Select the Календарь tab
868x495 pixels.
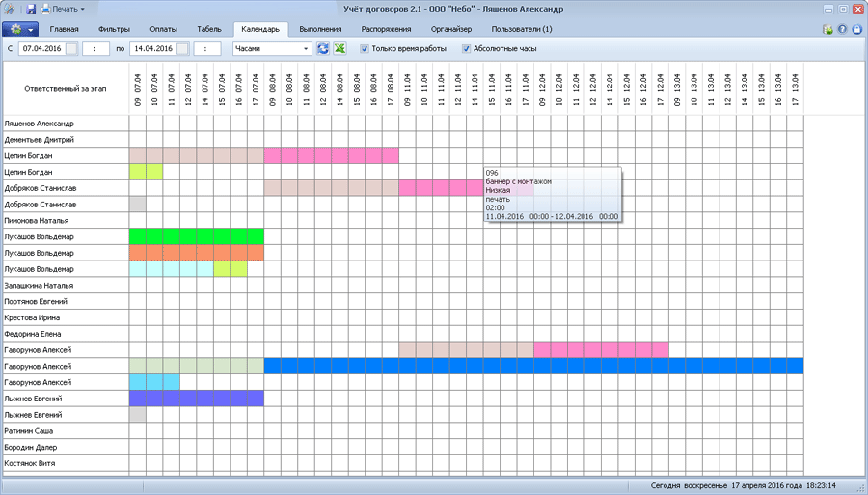pos(260,29)
